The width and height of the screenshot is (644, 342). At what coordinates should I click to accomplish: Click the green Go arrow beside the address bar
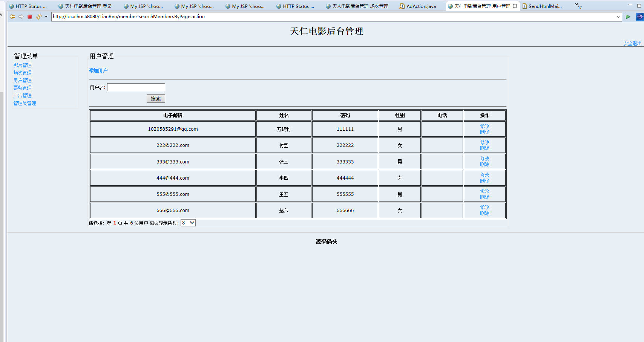click(x=628, y=17)
